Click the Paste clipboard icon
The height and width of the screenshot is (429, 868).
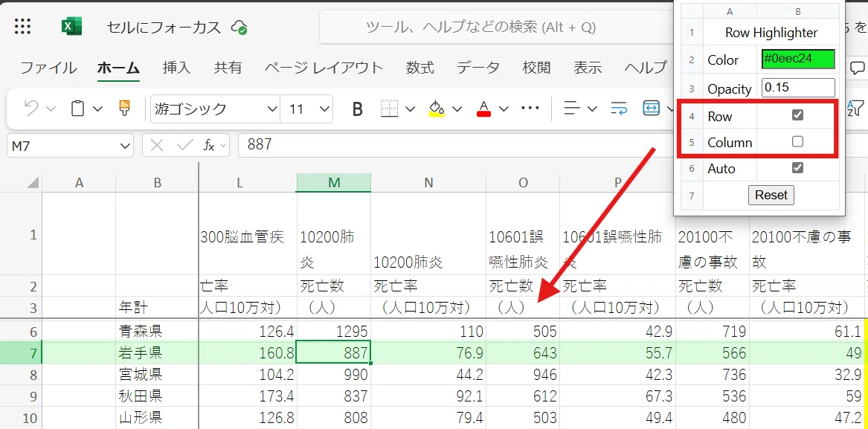tap(78, 109)
